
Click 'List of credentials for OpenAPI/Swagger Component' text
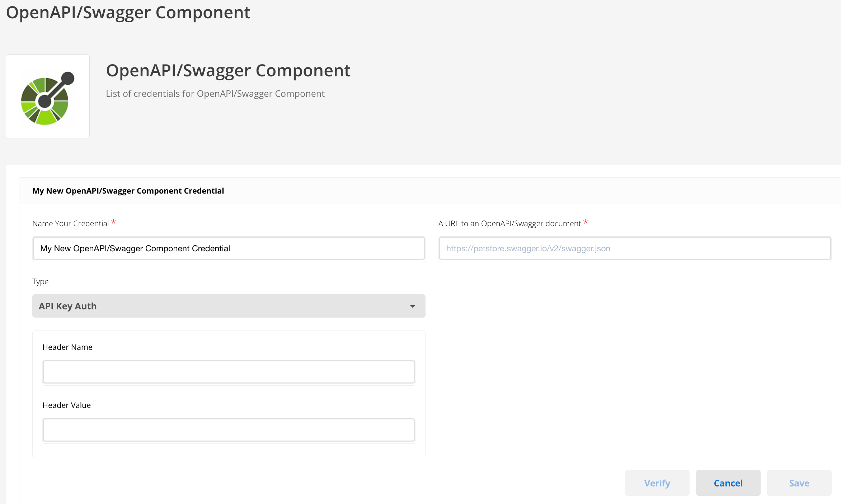click(215, 94)
